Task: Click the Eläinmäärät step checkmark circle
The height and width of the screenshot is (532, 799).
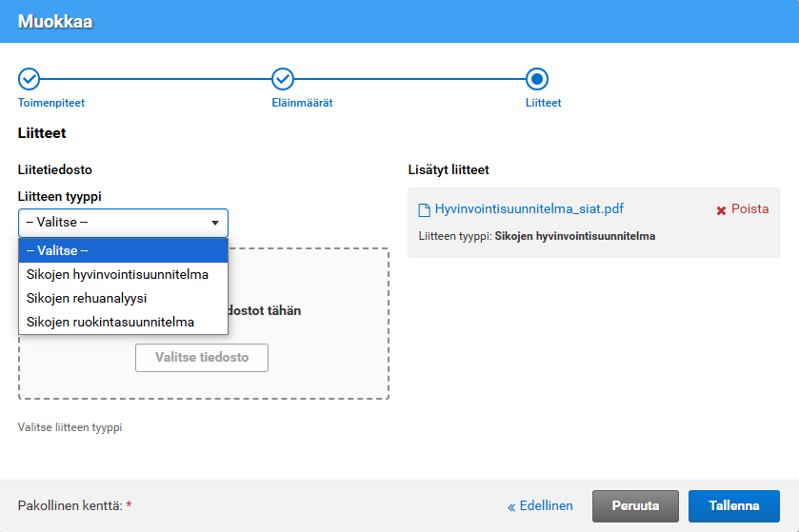Action: (x=283, y=79)
